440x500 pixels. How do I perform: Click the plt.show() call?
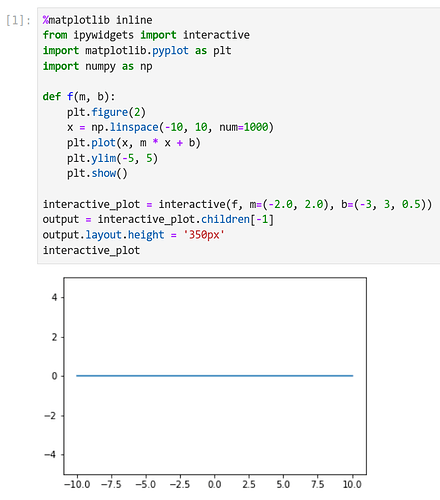click(97, 173)
